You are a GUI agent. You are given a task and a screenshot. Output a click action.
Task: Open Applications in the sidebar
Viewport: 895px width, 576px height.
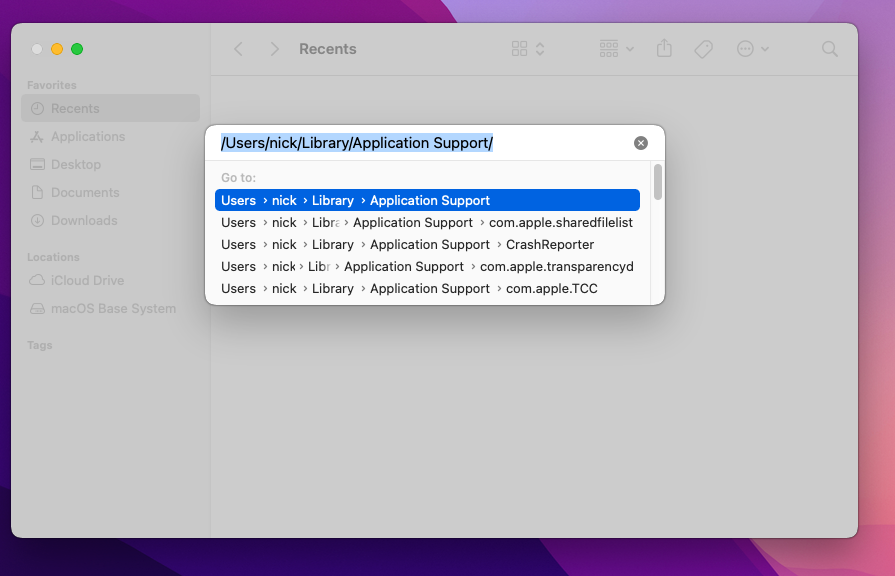point(110,136)
